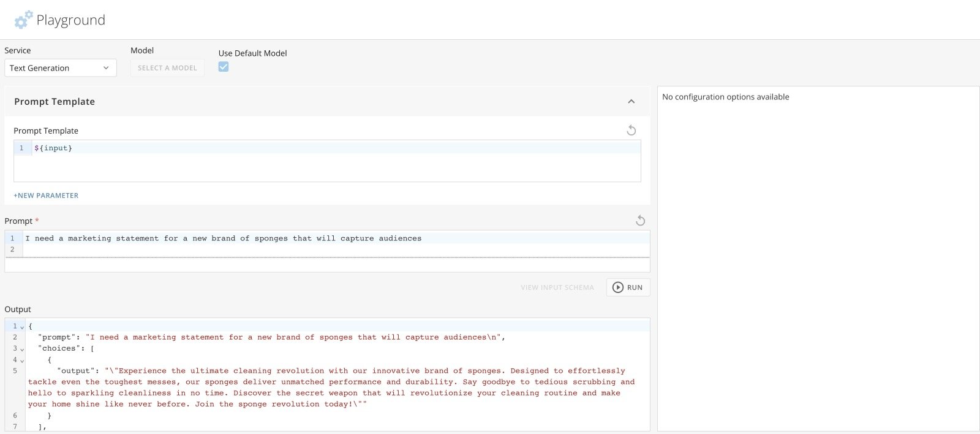Uncheck the Use Default Model checkbox
The image size is (980, 434).
click(224, 67)
